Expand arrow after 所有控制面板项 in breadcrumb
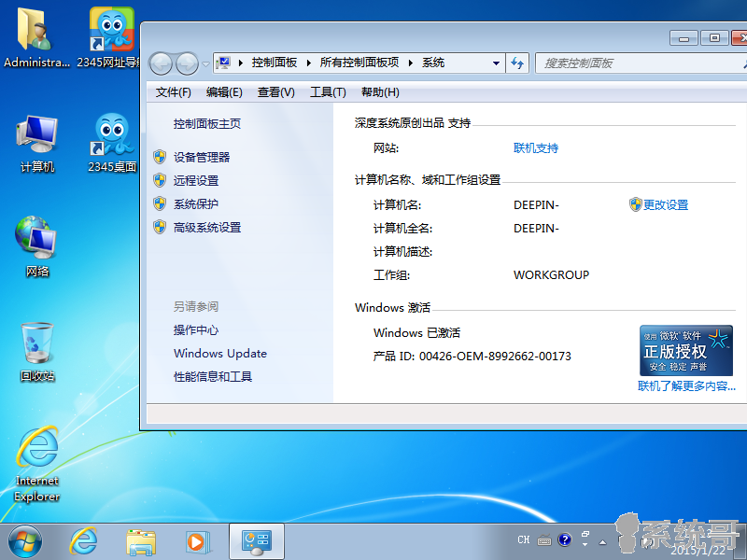The width and height of the screenshot is (747, 560). [x=410, y=63]
